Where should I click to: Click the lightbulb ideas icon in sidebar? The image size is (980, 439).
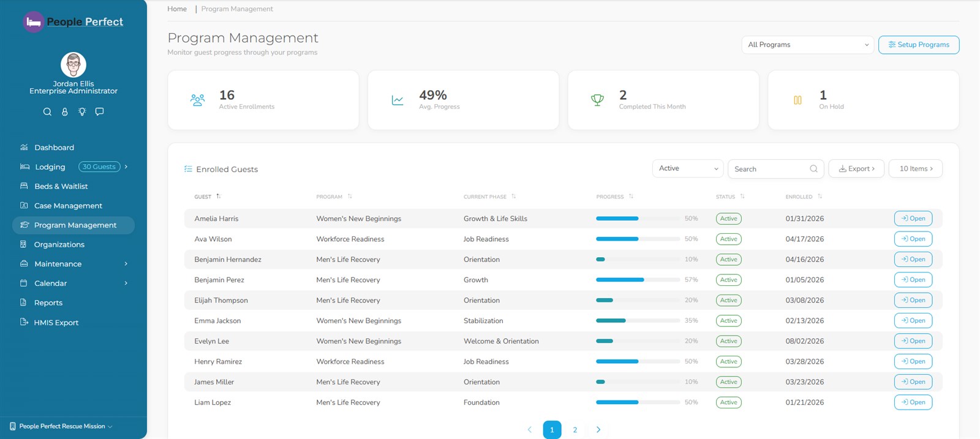click(x=82, y=111)
